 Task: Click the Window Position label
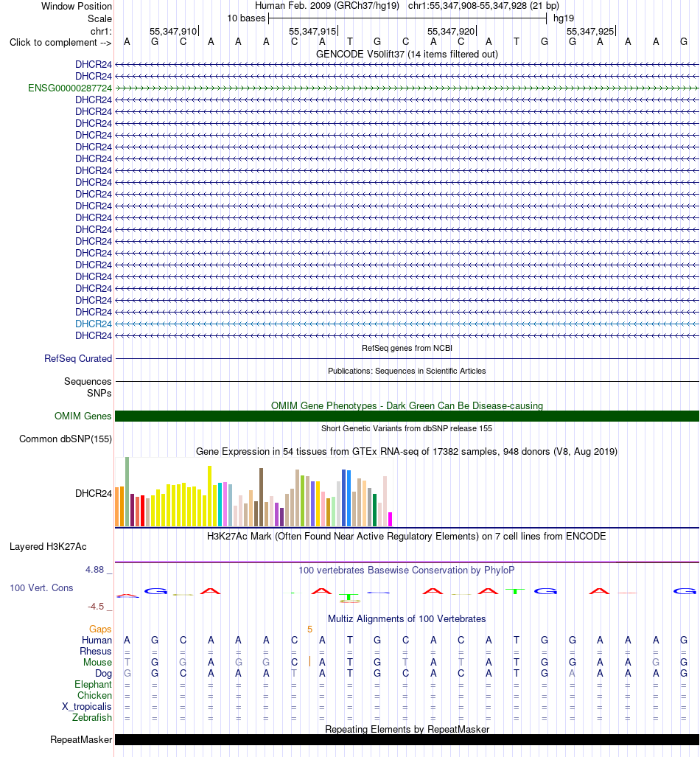[x=77, y=7]
